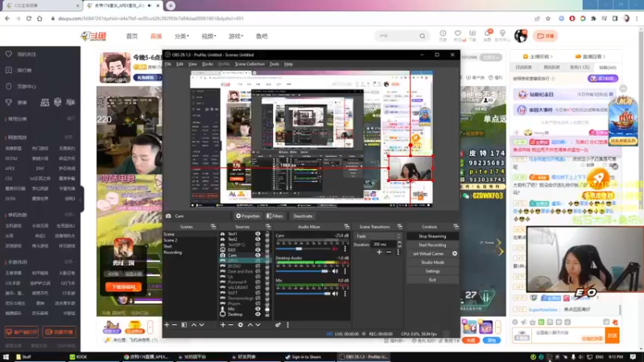Image resolution: width=644 pixels, height=362 pixels.
Task: Click the Filters button above the docks
Action: pos(275,216)
